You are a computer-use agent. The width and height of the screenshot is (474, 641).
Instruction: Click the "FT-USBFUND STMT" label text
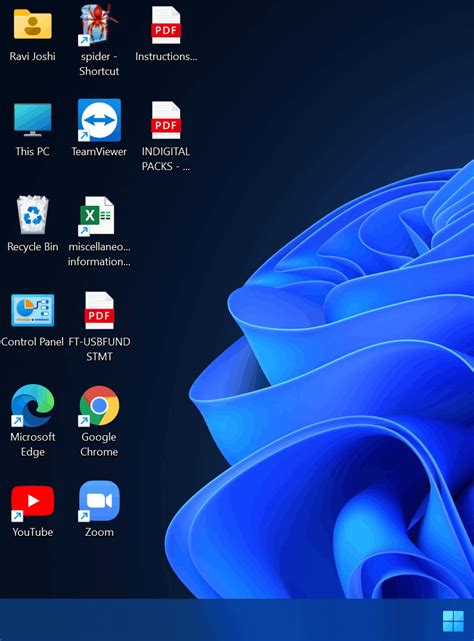coord(99,349)
